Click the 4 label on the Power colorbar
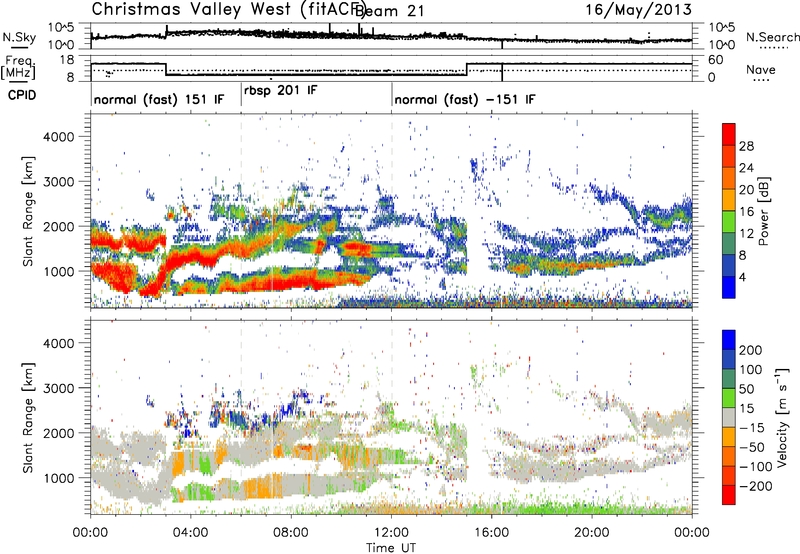 point(743,277)
